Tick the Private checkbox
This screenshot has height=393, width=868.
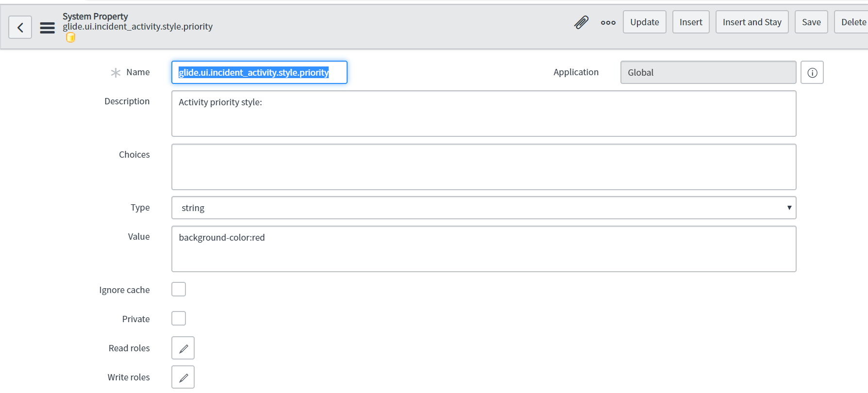[x=179, y=318]
